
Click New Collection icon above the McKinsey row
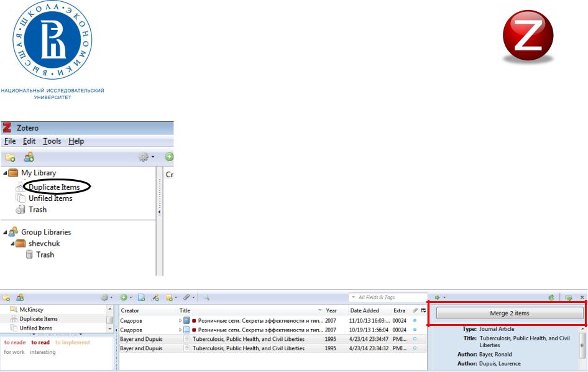pos(6,298)
